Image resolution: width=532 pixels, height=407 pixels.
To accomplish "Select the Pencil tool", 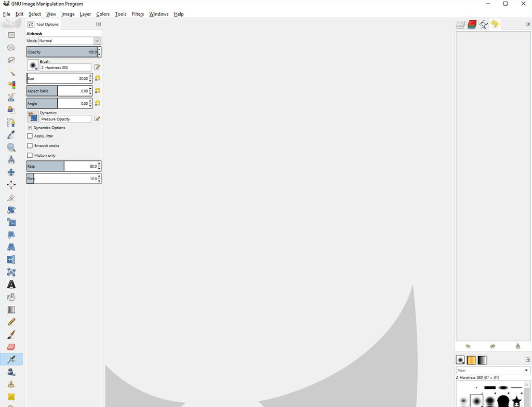I will pyautogui.click(x=11, y=321).
